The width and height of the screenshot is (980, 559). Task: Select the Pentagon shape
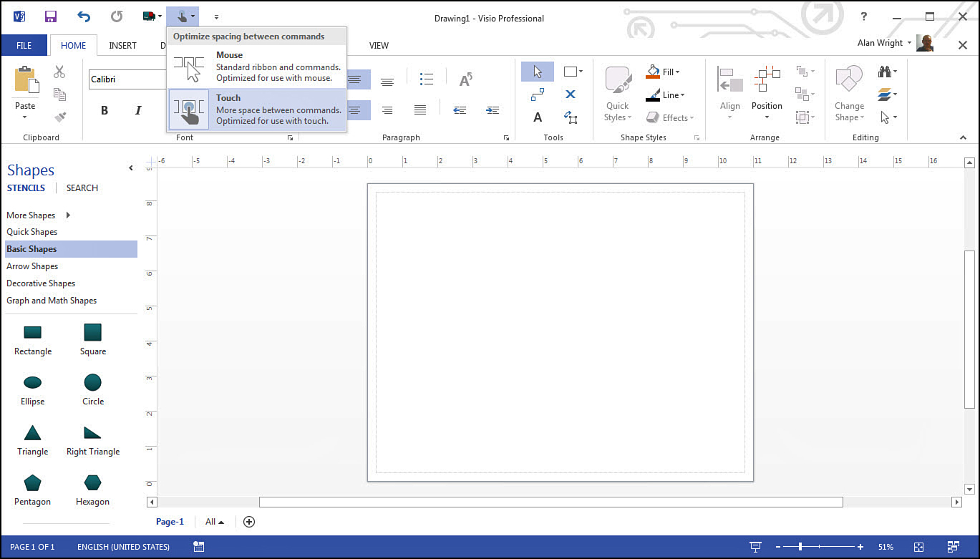pos(32,490)
